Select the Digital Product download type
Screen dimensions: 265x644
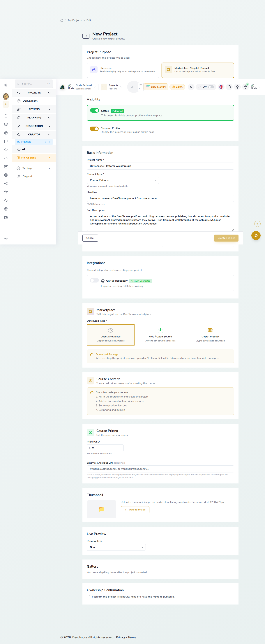(210, 335)
